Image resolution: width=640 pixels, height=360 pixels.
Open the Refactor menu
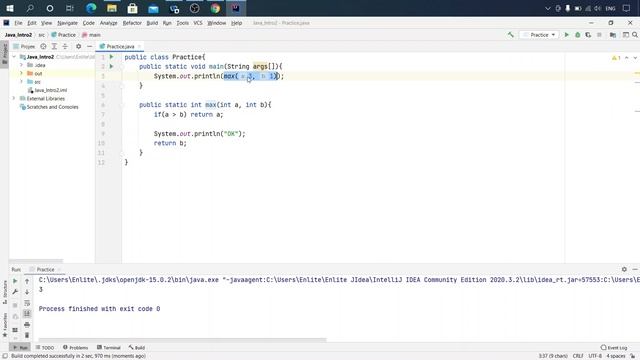[x=132, y=23]
